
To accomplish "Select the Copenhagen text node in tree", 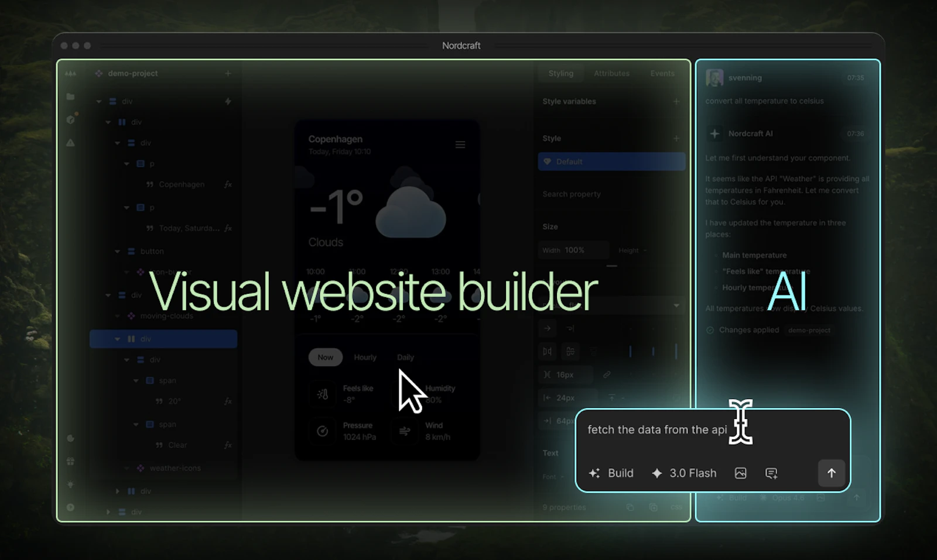I will pos(182,184).
